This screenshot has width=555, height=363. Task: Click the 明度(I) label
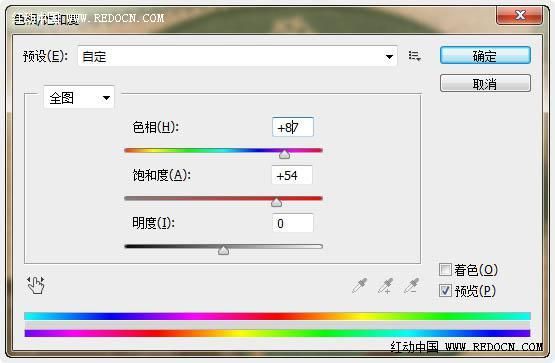coord(153,223)
